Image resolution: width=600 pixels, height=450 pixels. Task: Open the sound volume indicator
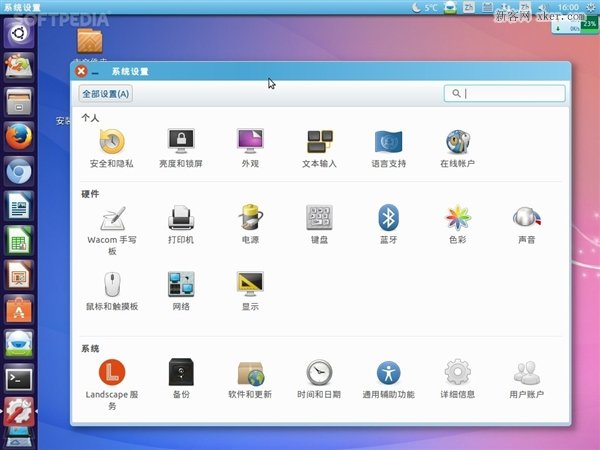(542, 7)
